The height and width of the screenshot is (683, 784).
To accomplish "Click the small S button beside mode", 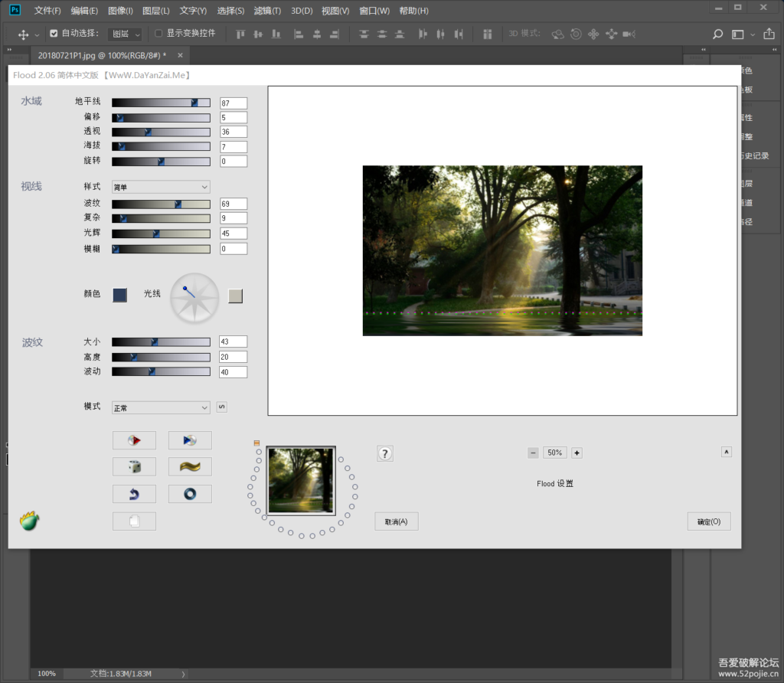I will (222, 407).
